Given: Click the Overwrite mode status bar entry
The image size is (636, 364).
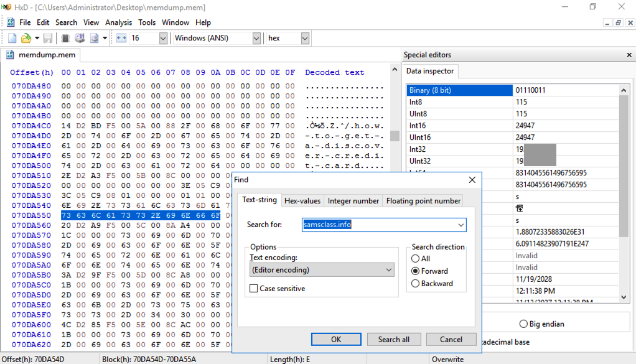Looking at the screenshot, I should [447, 359].
